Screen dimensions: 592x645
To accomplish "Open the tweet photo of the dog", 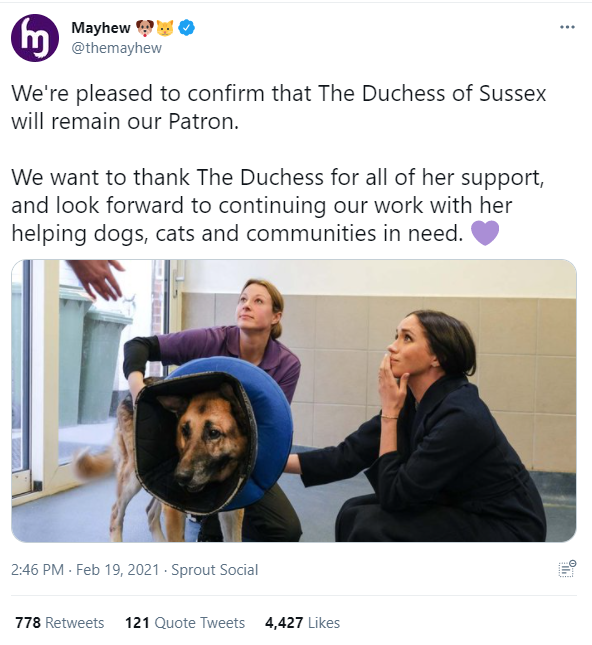I will pos(294,401).
